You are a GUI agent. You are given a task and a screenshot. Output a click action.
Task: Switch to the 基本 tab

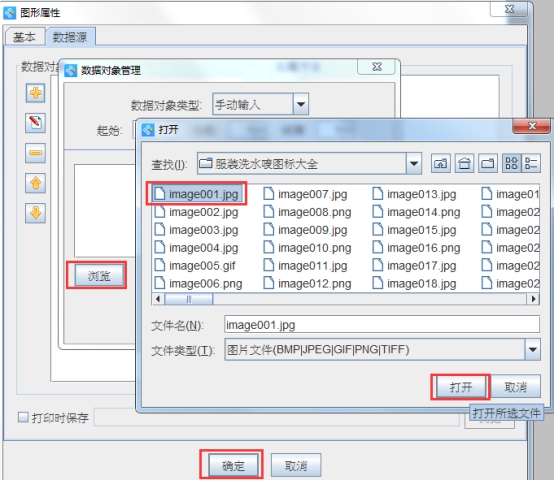tap(24, 37)
